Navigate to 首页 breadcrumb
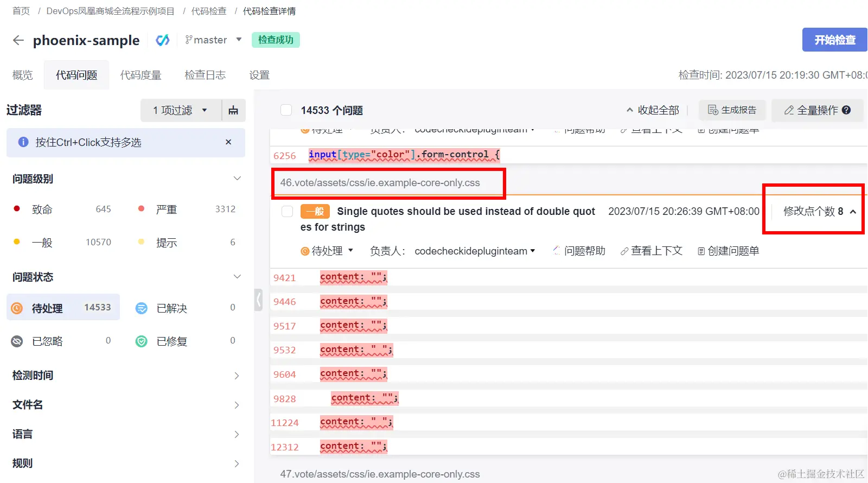868x483 pixels. pyautogui.click(x=21, y=11)
